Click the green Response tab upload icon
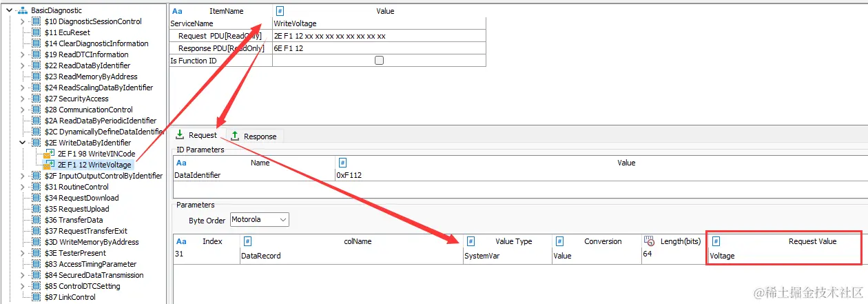Image resolution: width=868 pixels, height=304 pixels. coord(235,136)
